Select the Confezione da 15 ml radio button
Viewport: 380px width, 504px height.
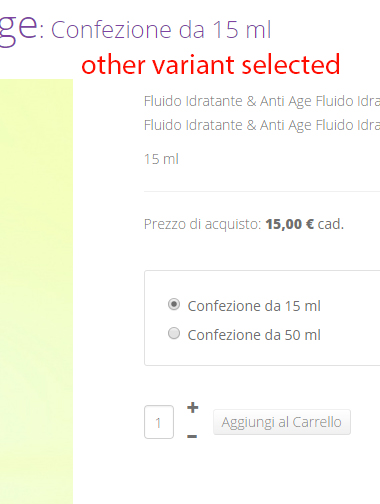(174, 304)
